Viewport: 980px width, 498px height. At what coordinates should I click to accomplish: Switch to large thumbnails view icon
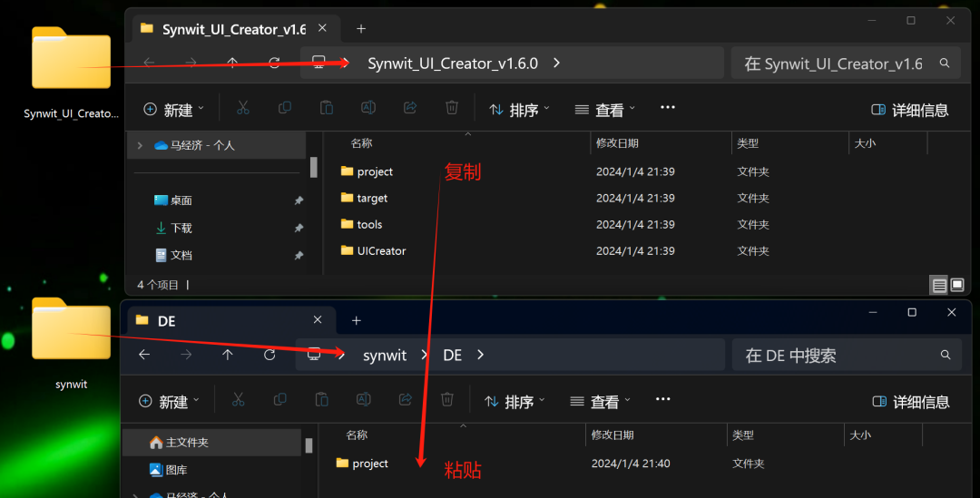click(957, 285)
